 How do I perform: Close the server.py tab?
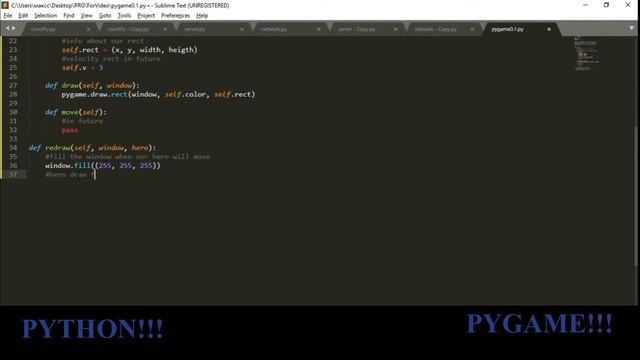(242, 29)
